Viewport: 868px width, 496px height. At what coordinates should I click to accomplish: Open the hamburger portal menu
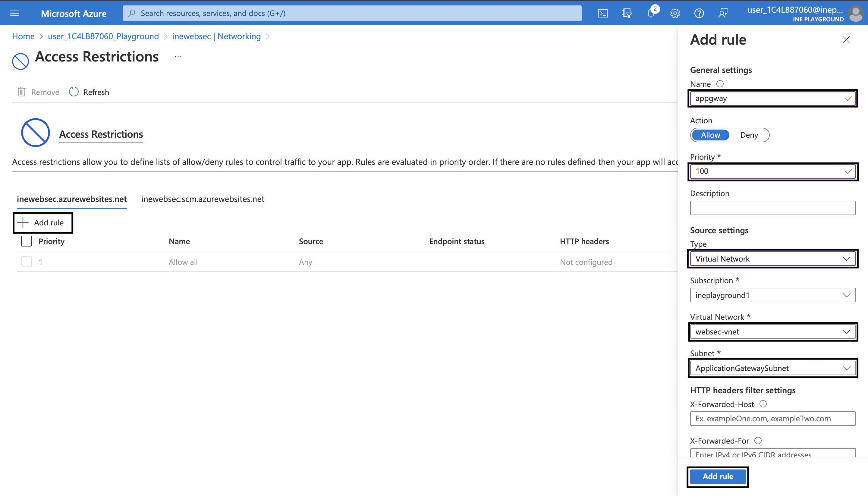point(14,13)
